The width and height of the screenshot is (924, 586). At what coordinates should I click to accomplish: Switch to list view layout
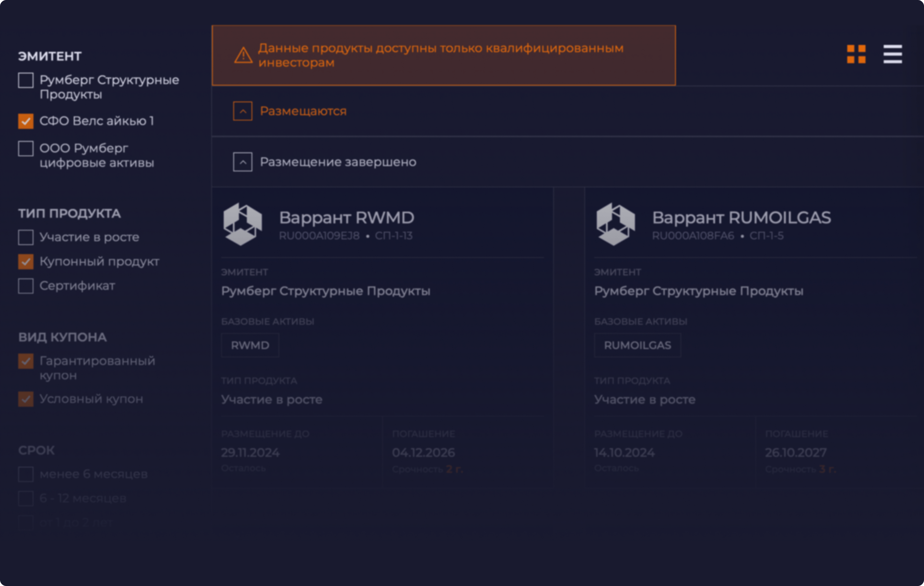tap(892, 54)
